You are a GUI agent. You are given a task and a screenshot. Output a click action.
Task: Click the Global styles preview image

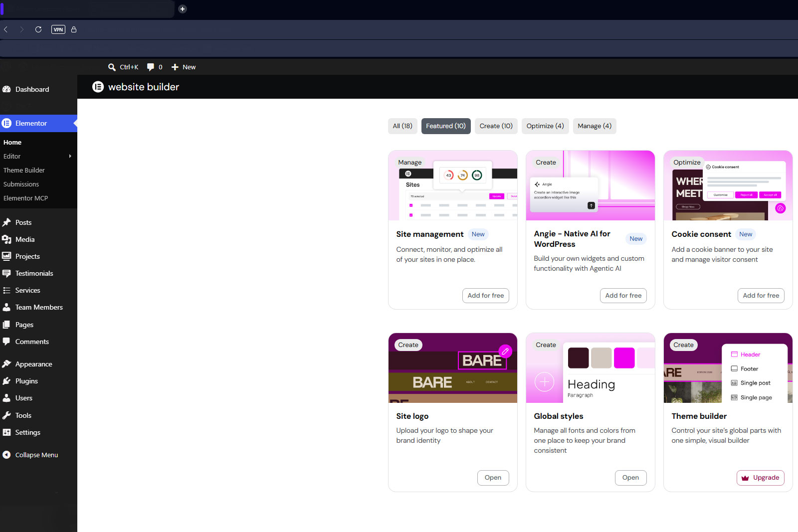(591, 368)
